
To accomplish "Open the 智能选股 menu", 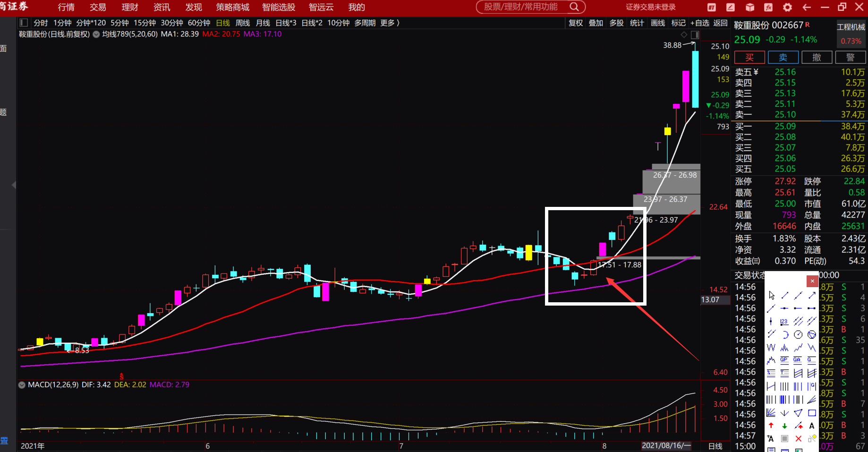I will pyautogui.click(x=279, y=7).
